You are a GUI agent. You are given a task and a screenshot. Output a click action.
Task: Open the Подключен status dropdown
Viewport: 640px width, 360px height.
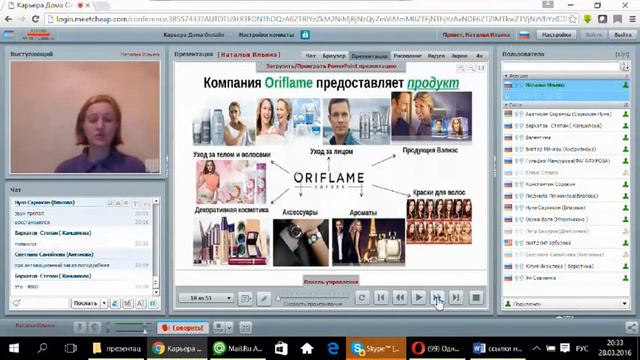(x=566, y=304)
